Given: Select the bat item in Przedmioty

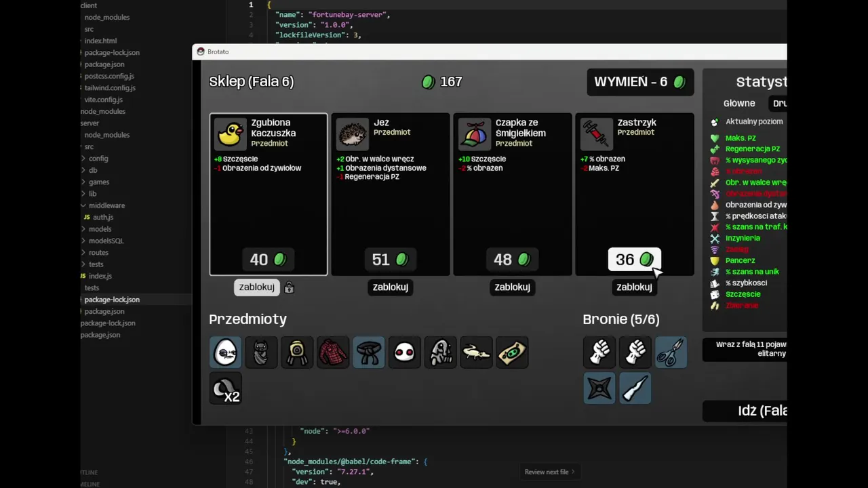Looking at the screenshot, I should coord(261,352).
